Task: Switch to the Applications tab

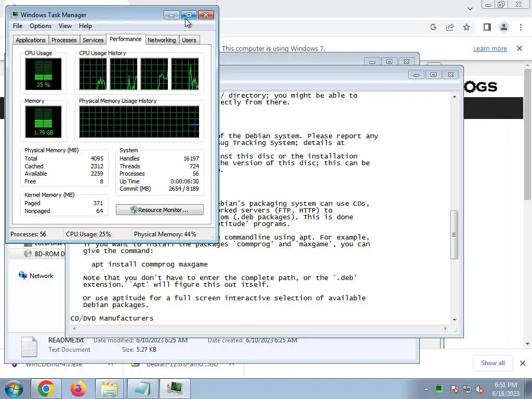Action: 31,39
